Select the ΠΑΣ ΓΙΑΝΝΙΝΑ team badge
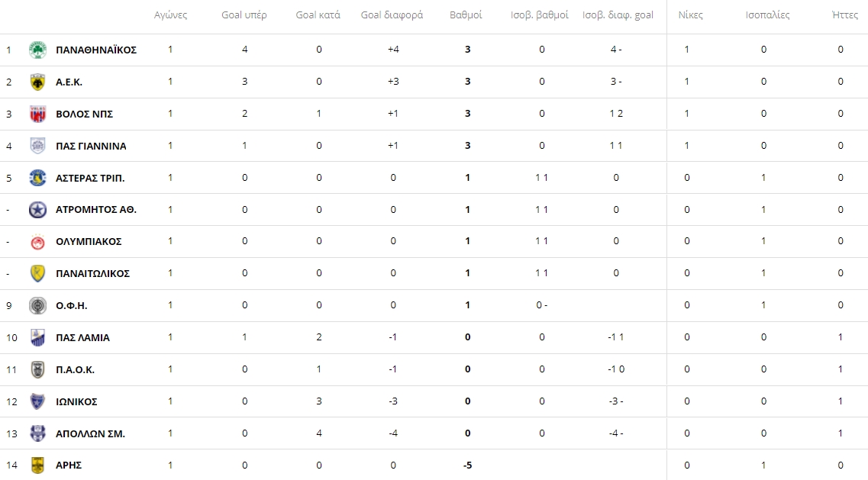Viewport: 868px width, 480px height. (x=37, y=146)
